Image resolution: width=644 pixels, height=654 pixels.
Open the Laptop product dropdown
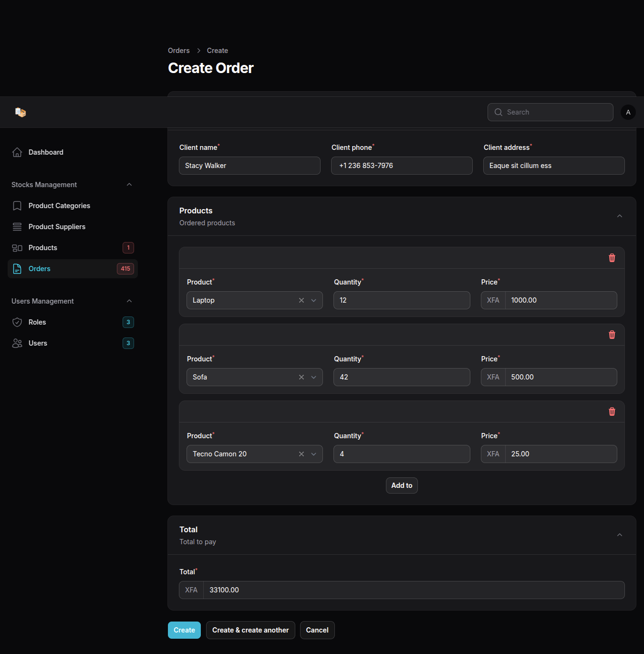click(314, 300)
